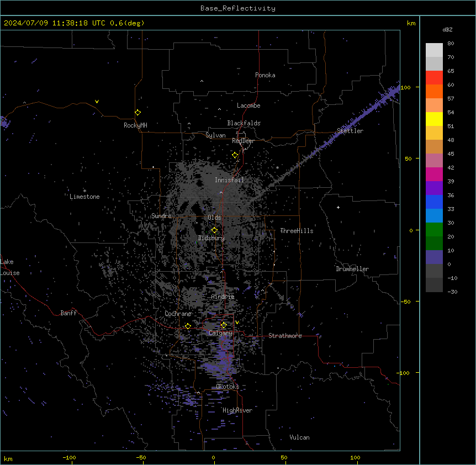Image resolution: width=476 pixels, height=465 pixels.
Task: Pick the magenta 42 dBZ legend swatch
Action: coord(434,174)
